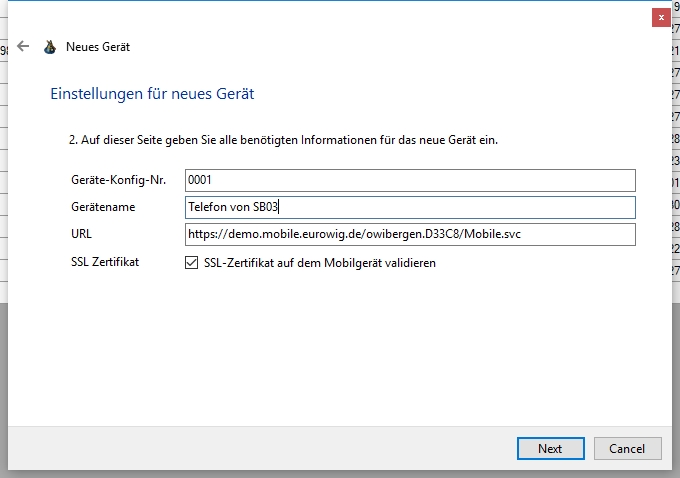Click the 'SSL-Zertifikat auf dem Mobilgerät validieren' label
The width and height of the screenshot is (680, 478).
coord(319,263)
